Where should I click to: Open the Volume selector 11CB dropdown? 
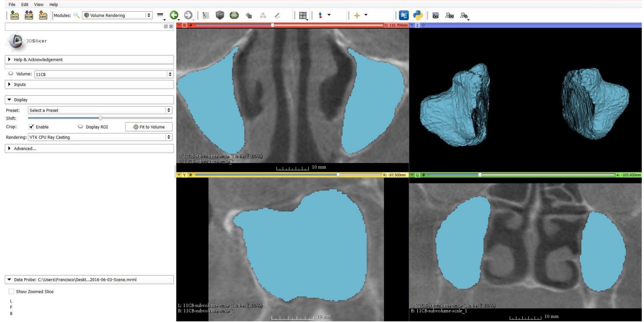click(x=104, y=74)
